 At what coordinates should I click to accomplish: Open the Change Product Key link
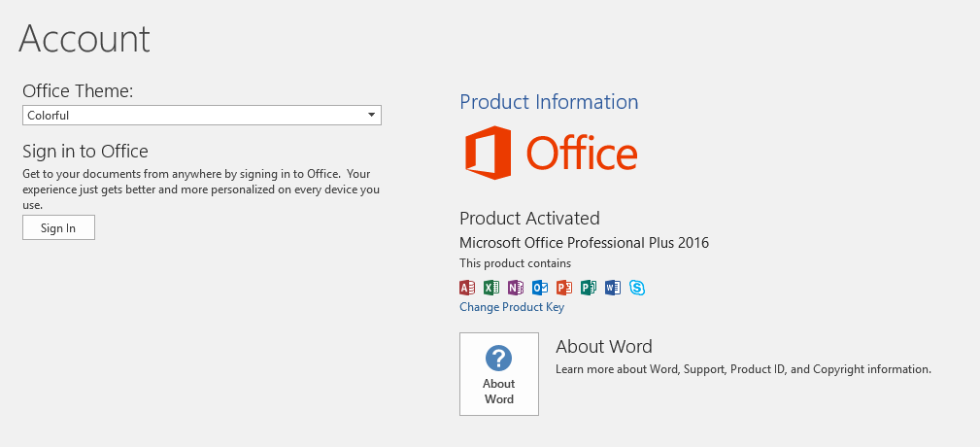tap(512, 307)
